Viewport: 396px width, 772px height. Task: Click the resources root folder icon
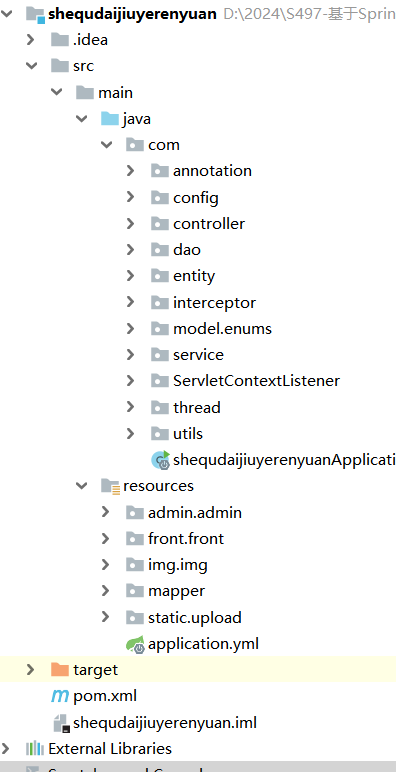point(110,486)
